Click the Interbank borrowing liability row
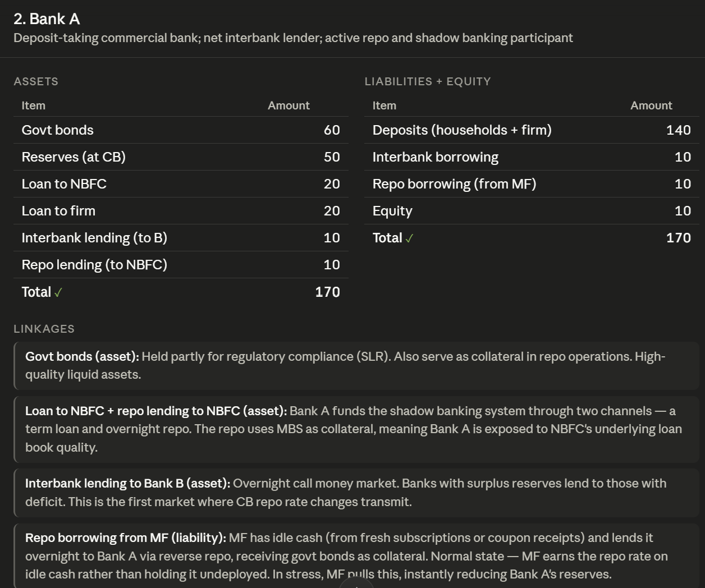The image size is (705, 588). click(532, 157)
